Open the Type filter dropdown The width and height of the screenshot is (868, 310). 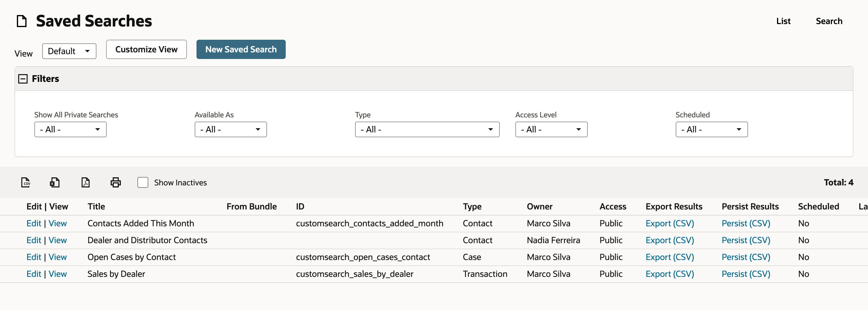pos(427,130)
